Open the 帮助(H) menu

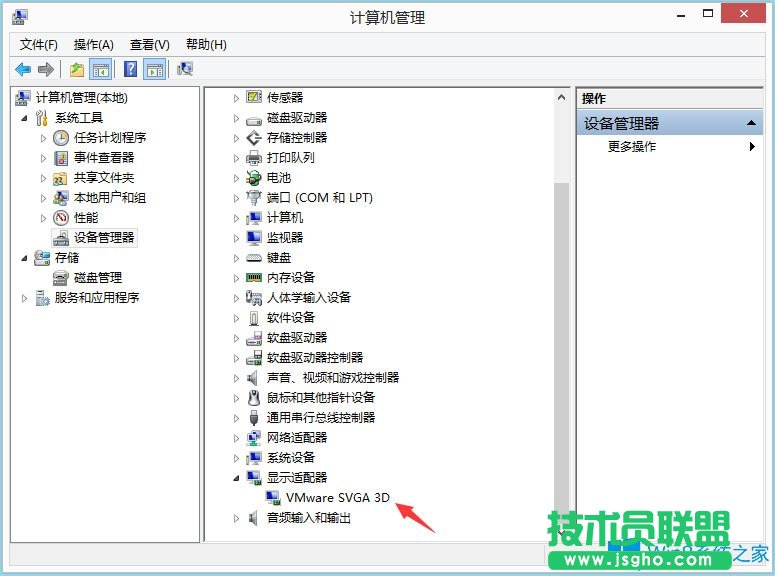[206, 45]
